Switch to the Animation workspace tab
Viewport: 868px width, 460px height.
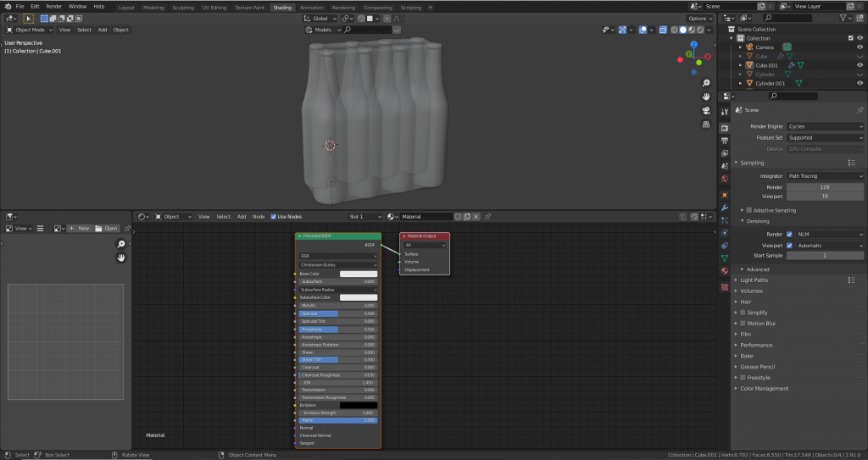click(x=311, y=7)
